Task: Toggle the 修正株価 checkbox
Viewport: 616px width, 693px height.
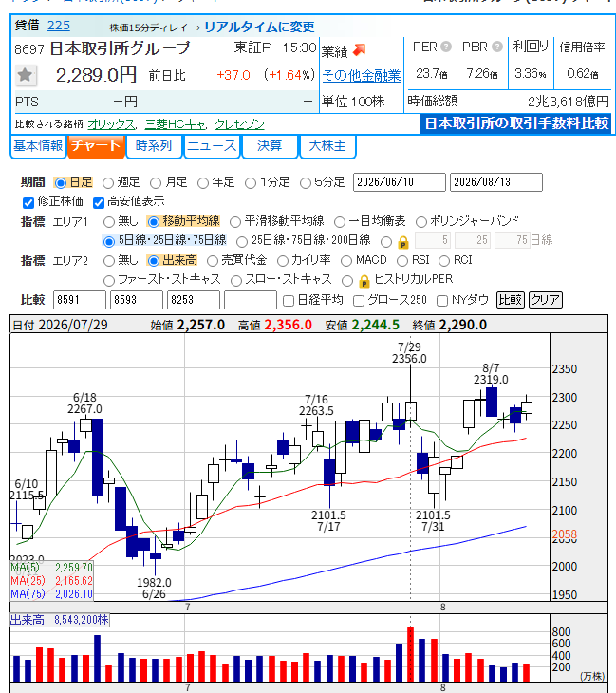Action: (x=28, y=203)
